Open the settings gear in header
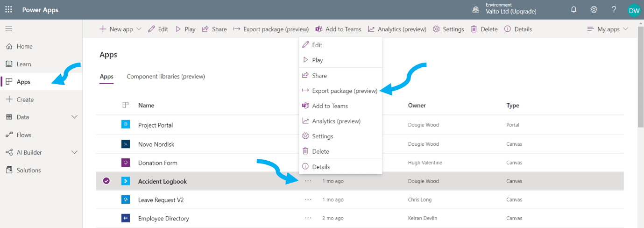Screen dimensions: 644x228 click(x=594, y=9)
